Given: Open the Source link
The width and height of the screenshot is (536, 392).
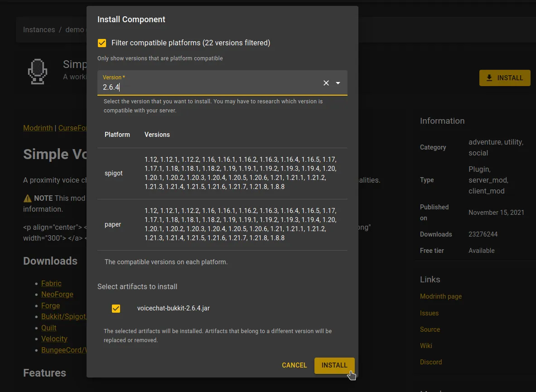Looking at the screenshot, I should click(430, 329).
